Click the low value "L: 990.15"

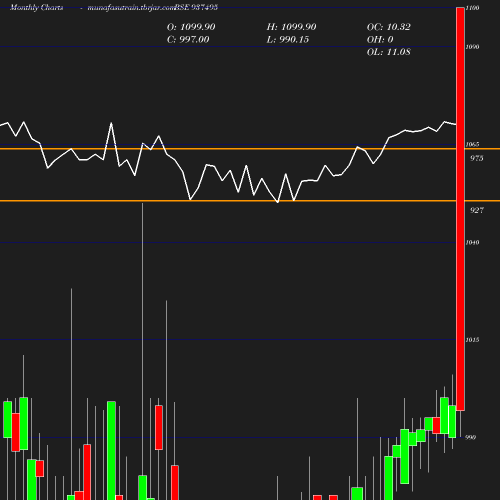pos(288,39)
